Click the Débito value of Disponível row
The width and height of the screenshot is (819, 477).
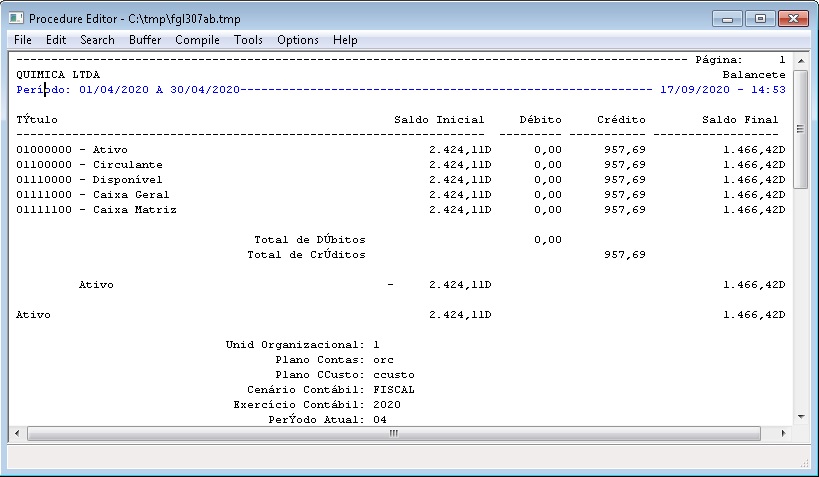[x=548, y=180]
